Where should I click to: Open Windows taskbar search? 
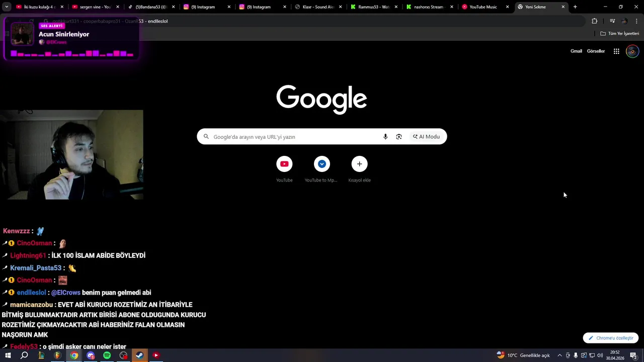[24, 355]
